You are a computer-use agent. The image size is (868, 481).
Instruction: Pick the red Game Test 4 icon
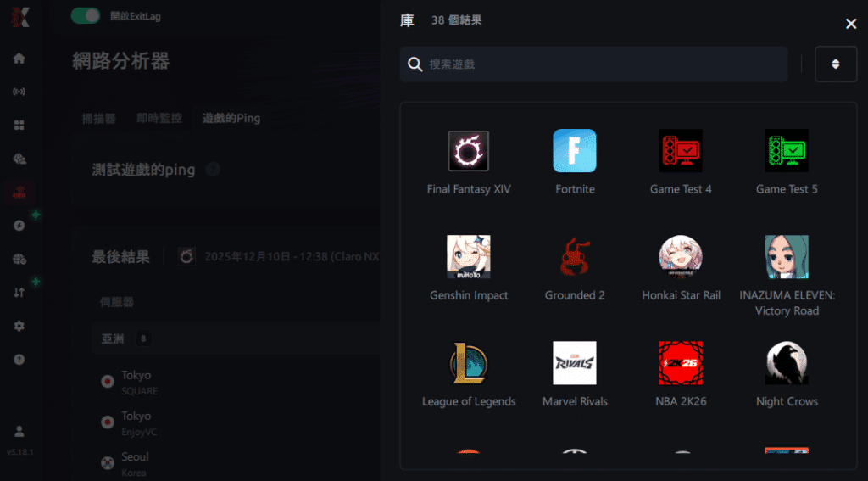[x=681, y=151]
